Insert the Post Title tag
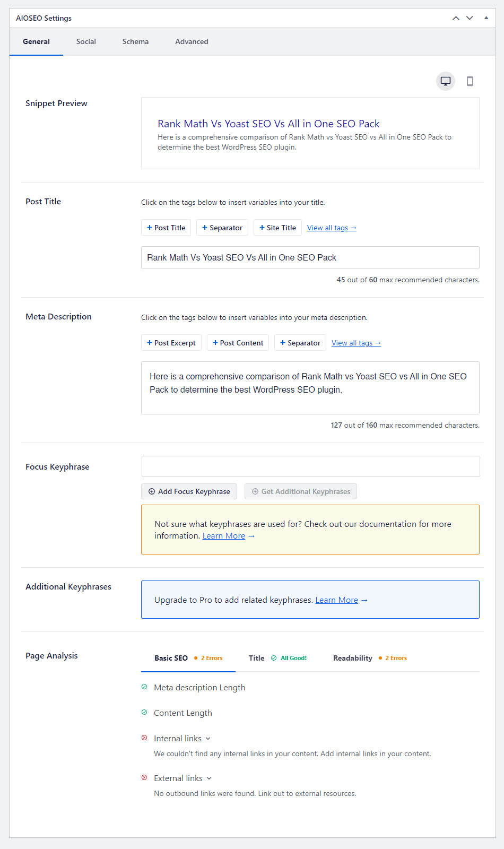 166,228
